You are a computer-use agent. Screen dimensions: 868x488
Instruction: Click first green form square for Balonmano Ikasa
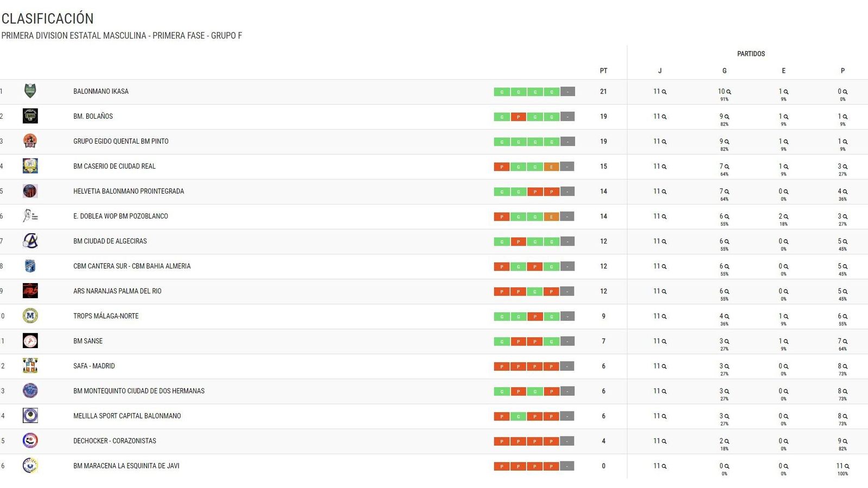502,92
